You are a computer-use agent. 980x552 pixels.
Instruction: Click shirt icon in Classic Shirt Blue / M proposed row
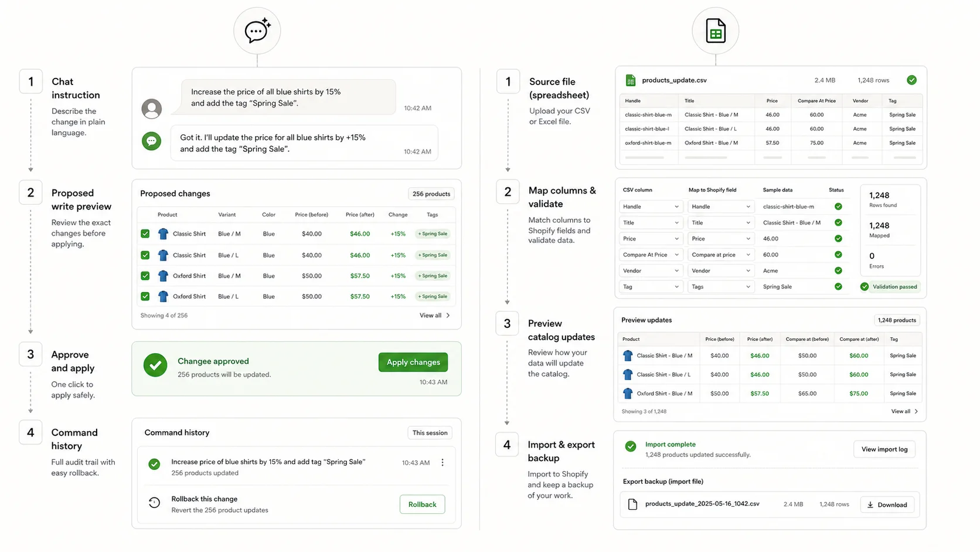point(163,233)
